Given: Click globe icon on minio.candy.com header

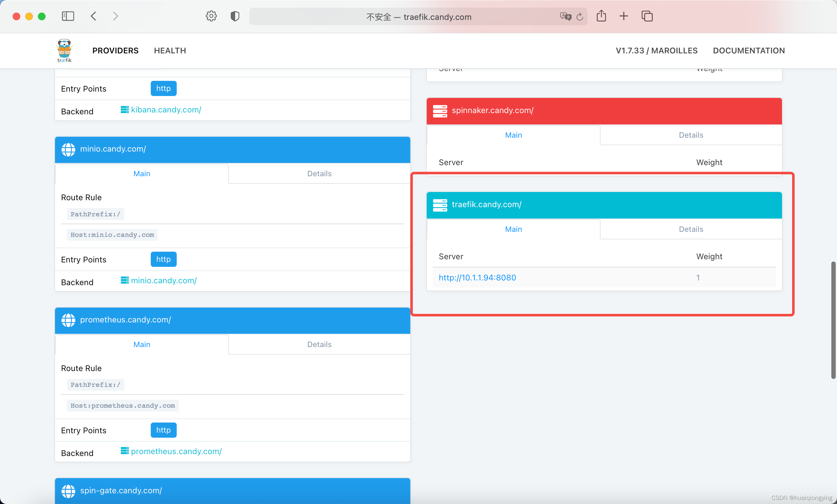Looking at the screenshot, I should (x=68, y=149).
